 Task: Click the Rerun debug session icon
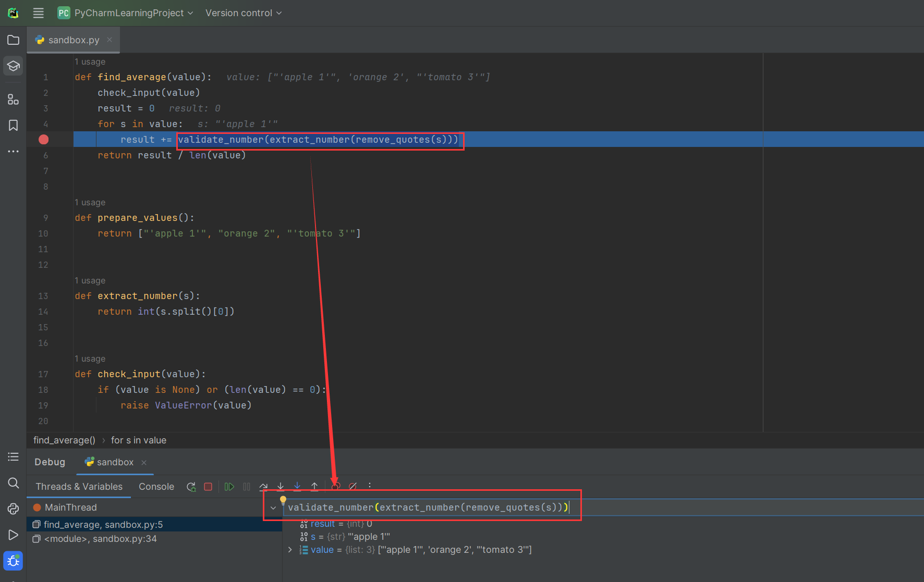tap(191, 487)
